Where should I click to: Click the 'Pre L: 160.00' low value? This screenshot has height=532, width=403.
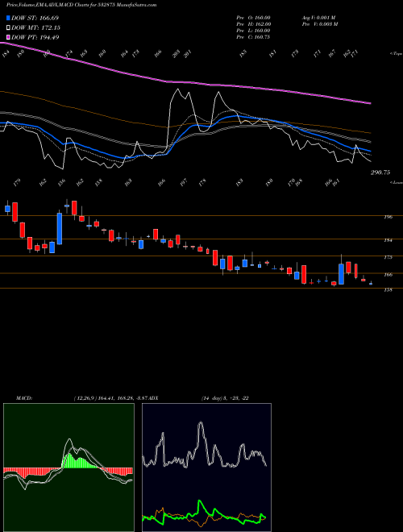click(253, 31)
